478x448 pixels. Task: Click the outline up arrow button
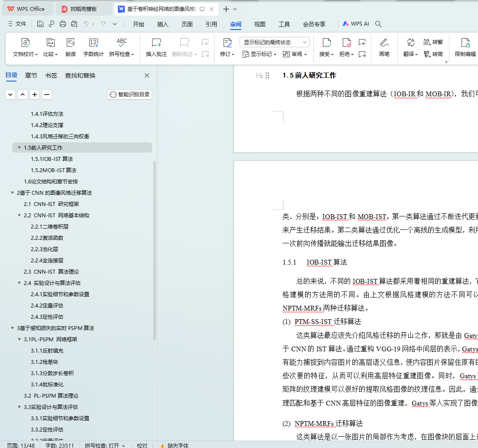tap(23, 95)
